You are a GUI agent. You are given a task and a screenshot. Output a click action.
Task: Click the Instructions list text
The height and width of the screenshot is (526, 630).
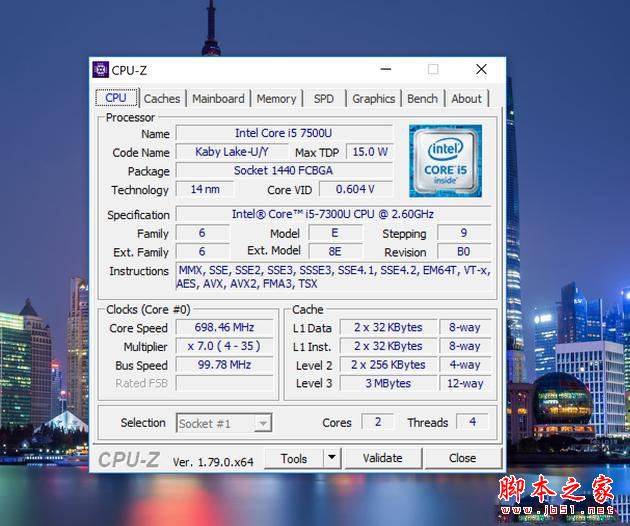[x=333, y=277]
